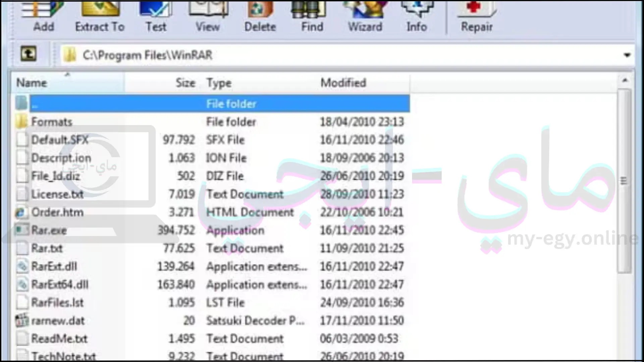644x362 pixels.
Task: Select the Order.htm file
Action: (x=57, y=212)
